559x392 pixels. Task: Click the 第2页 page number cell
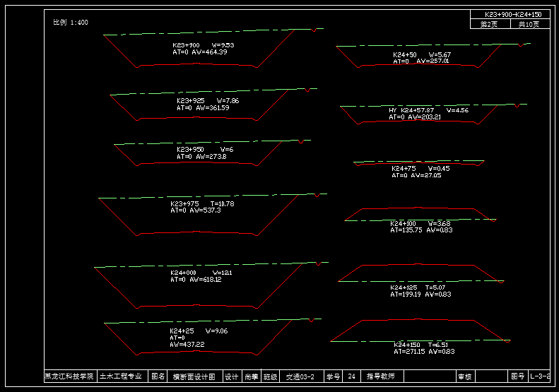[489, 24]
